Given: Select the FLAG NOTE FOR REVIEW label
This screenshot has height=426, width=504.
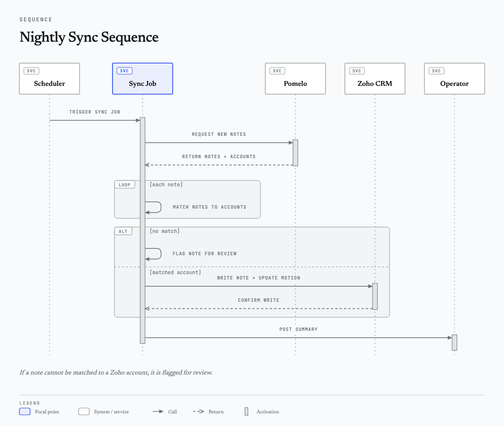Looking at the screenshot, I should click(x=205, y=254).
